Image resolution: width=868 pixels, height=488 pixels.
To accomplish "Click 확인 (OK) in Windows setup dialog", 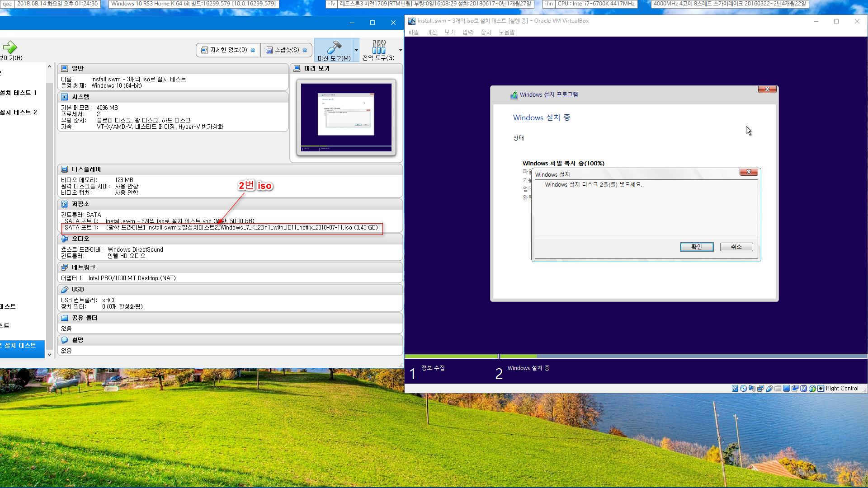I will point(697,247).
